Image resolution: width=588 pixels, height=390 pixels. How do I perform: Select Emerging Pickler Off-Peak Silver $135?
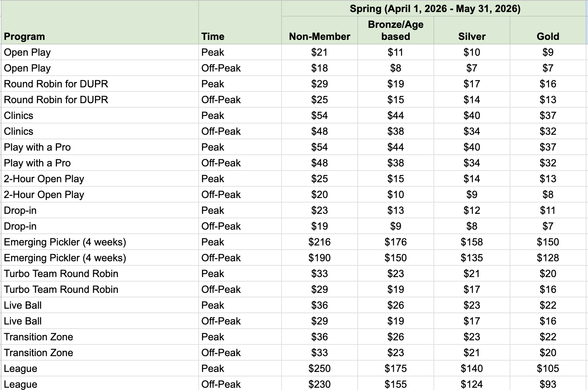[x=472, y=258]
